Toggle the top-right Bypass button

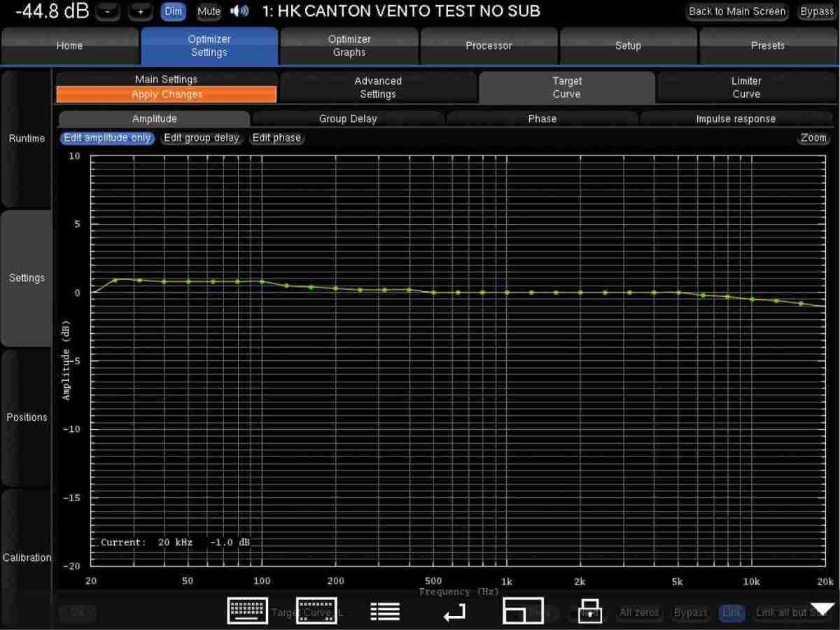817,12
